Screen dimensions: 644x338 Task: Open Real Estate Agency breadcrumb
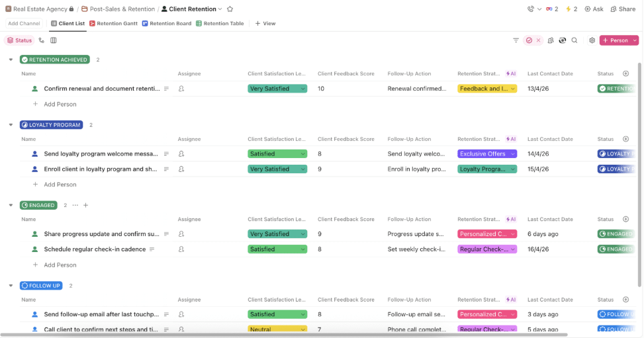click(x=40, y=9)
